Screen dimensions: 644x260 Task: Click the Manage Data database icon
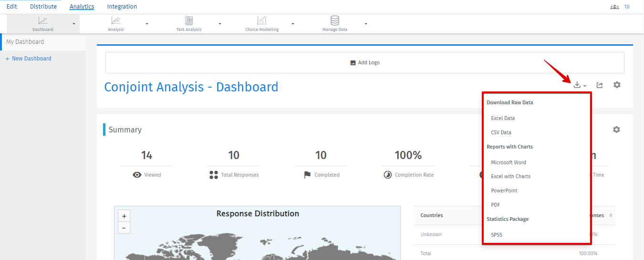335,20
